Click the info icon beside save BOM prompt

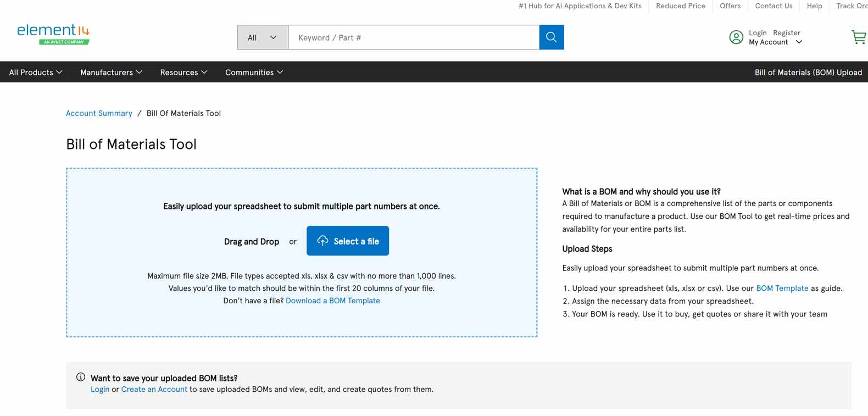click(x=81, y=377)
